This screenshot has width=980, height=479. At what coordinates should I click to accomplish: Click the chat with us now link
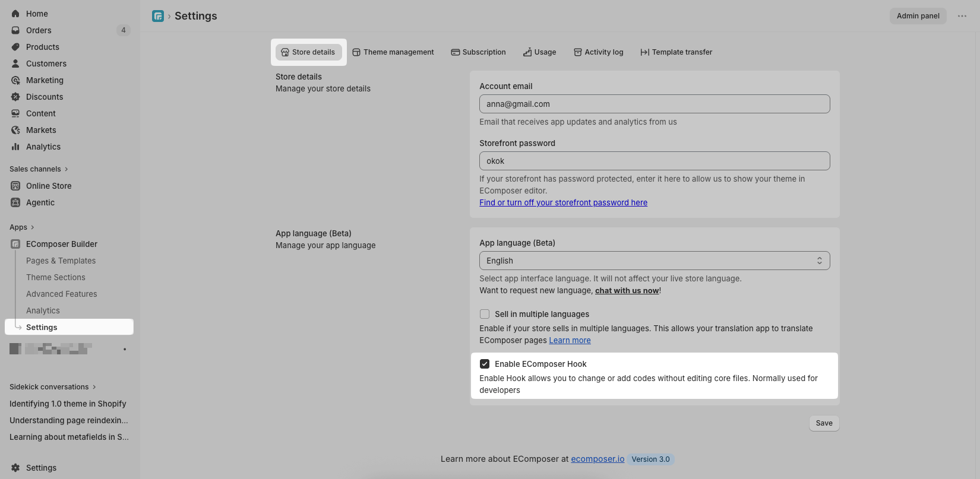[x=627, y=290]
